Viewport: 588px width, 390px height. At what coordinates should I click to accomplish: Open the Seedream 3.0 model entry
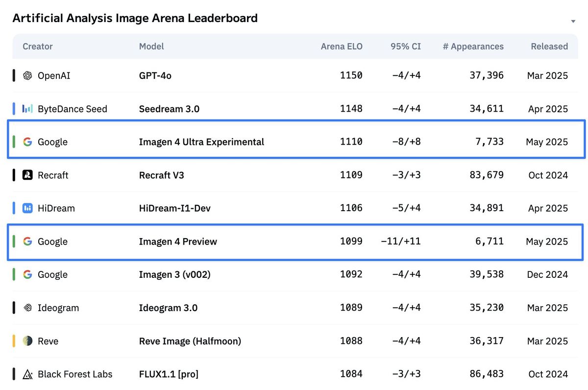(169, 109)
